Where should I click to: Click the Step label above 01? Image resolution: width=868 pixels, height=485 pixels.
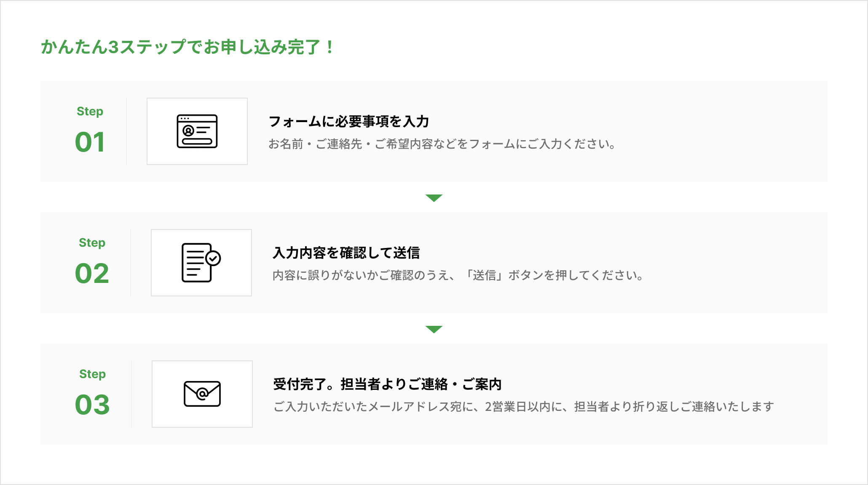coord(90,112)
